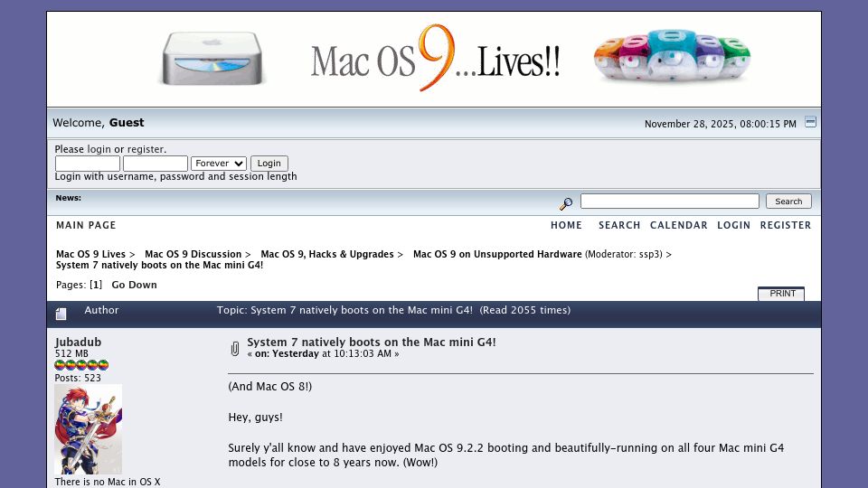
Task: Click the magnifying glass search icon
Action: point(566,203)
